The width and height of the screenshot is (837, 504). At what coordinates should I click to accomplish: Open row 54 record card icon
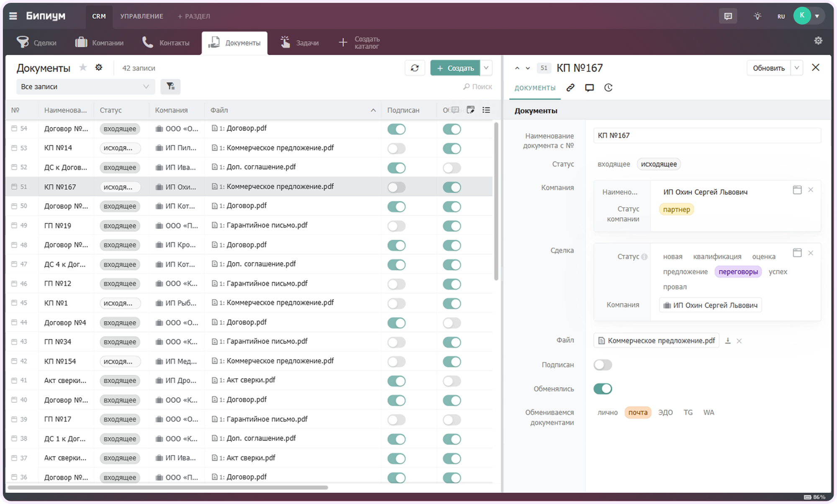coord(14,128)
